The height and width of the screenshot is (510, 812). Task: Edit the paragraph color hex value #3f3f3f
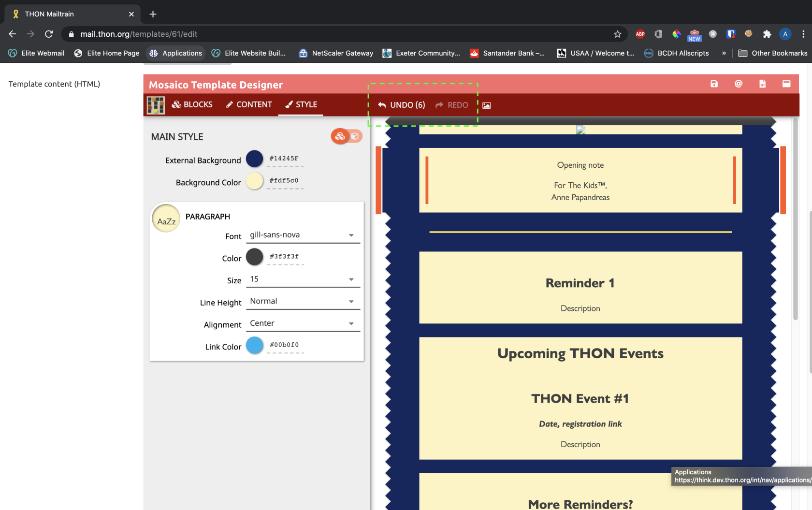pos(285,257)
